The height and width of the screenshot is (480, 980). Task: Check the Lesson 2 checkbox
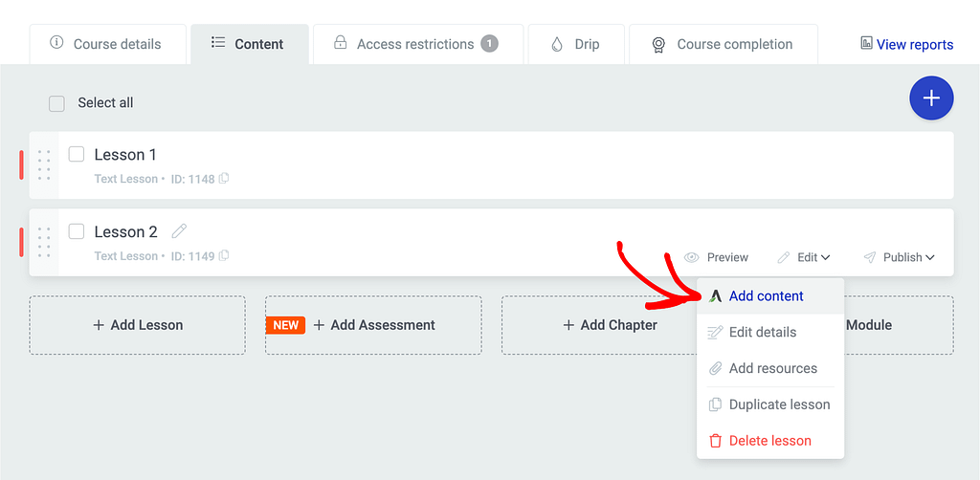pyautogui.click(x=77, y=231)
